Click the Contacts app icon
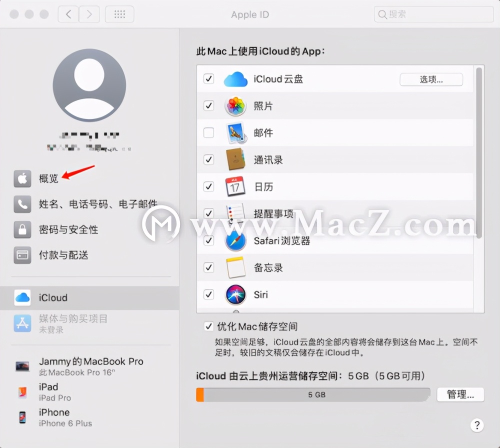This screenshot has width=500, height=448. point(235,159)
